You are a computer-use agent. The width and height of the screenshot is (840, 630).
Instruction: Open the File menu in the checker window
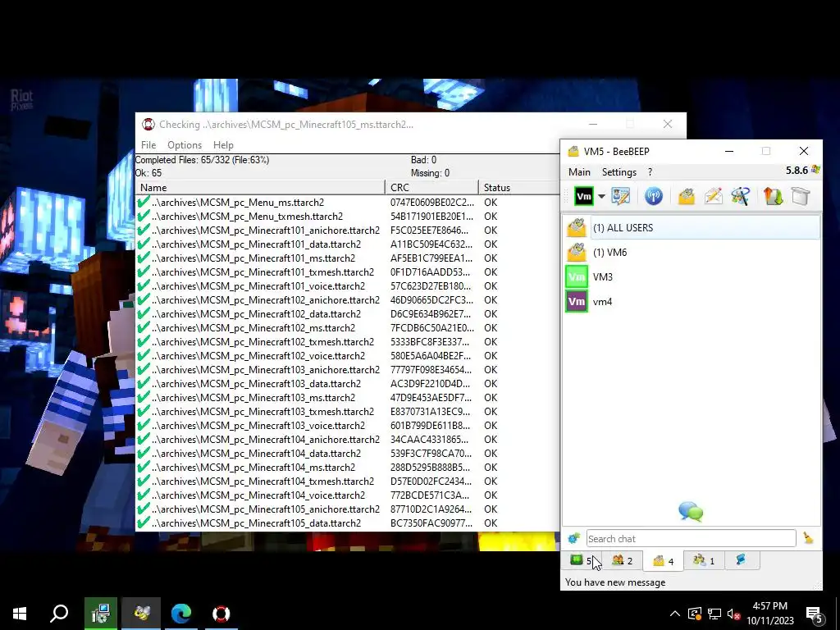pos(148,145)
